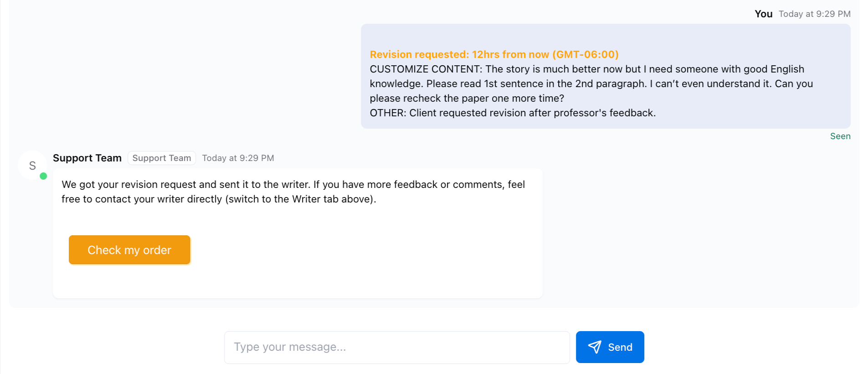Click the Support Team sender name in bold
Image resolution: width=868 pixels, height=374 pixels.
[x=87, y=158]
